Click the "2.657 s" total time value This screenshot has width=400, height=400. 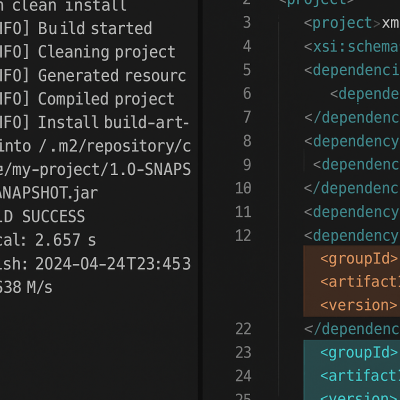(66, 240)
